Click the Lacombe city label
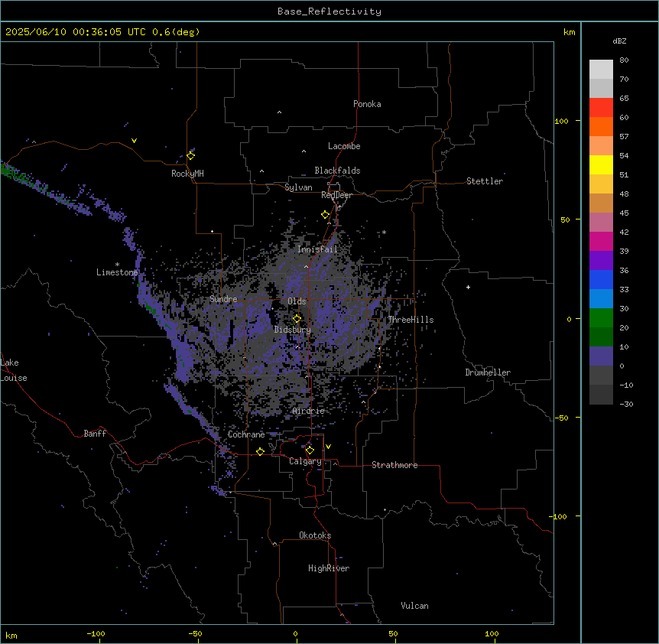 pos(344,146)
